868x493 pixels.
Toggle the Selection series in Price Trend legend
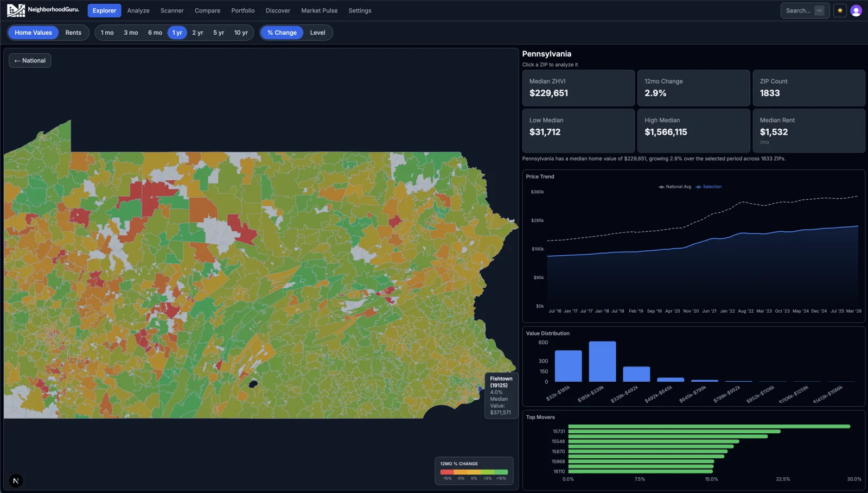click(x=709, y=187)
